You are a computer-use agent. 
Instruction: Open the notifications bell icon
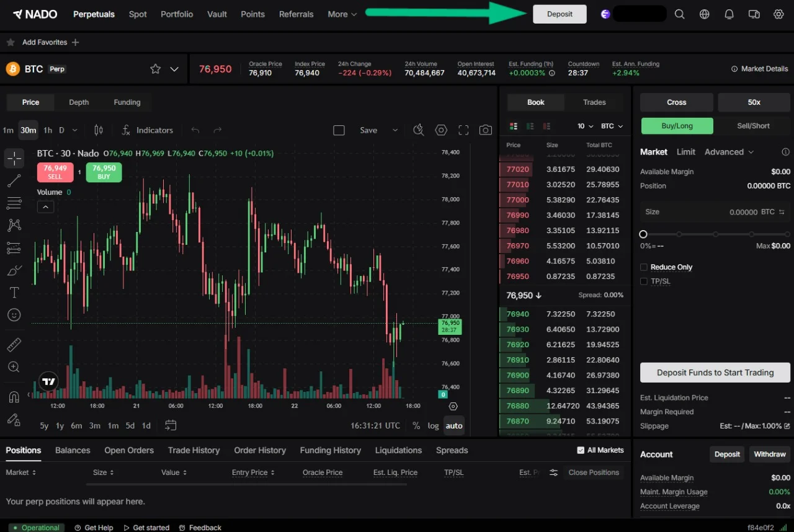(x=729, y=14)
